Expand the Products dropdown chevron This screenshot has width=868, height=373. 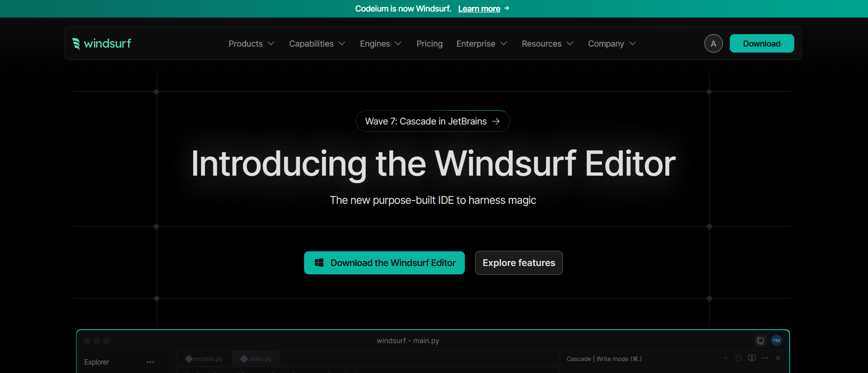[271, 43]
